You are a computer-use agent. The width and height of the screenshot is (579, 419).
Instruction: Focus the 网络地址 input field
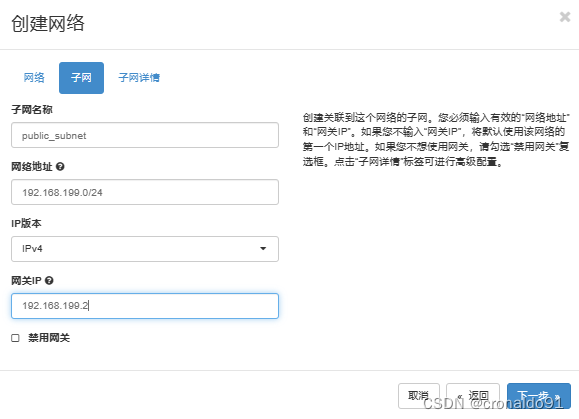[x=145, y=192]
